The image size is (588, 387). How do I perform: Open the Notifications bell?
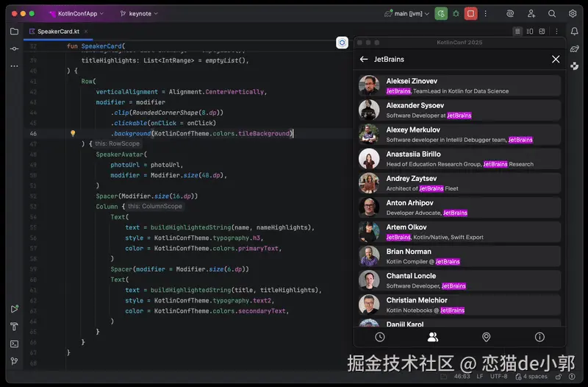click(575, 32)
